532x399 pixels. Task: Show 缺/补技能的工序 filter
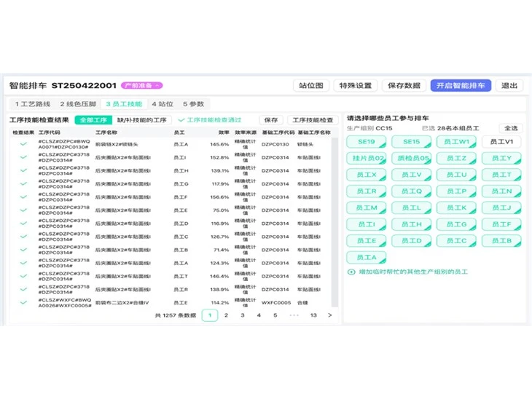pyautogui.click(x=142, y=120)
